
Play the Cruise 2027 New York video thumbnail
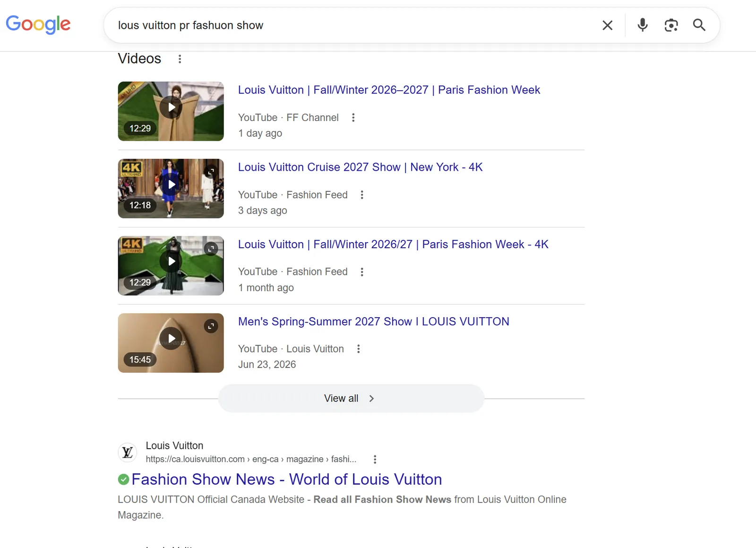171,188
